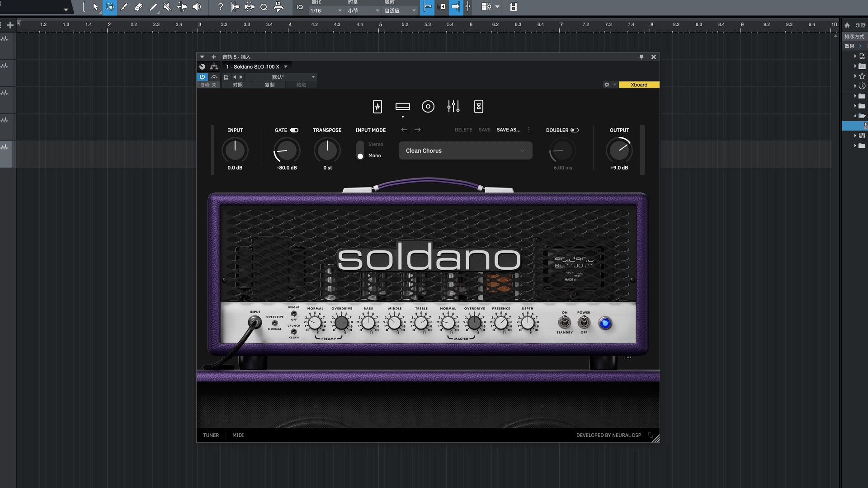Enable the DOUBLER toggle
This screenshot has height=488, width=868.
(574, 130)
